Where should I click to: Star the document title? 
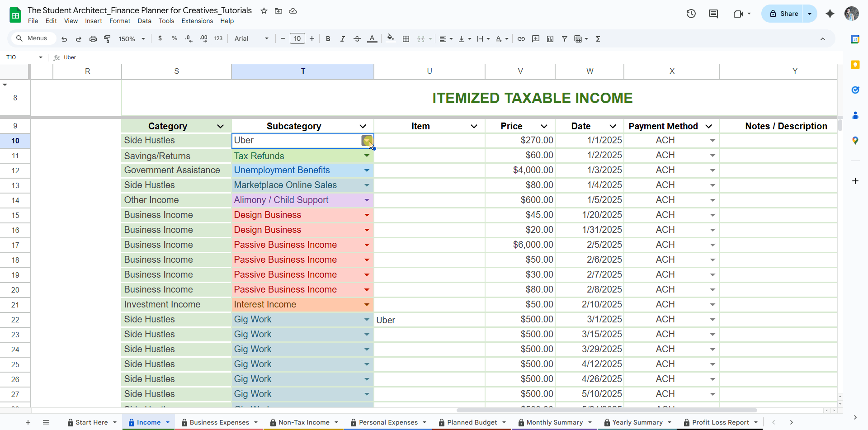coord(264,11)
